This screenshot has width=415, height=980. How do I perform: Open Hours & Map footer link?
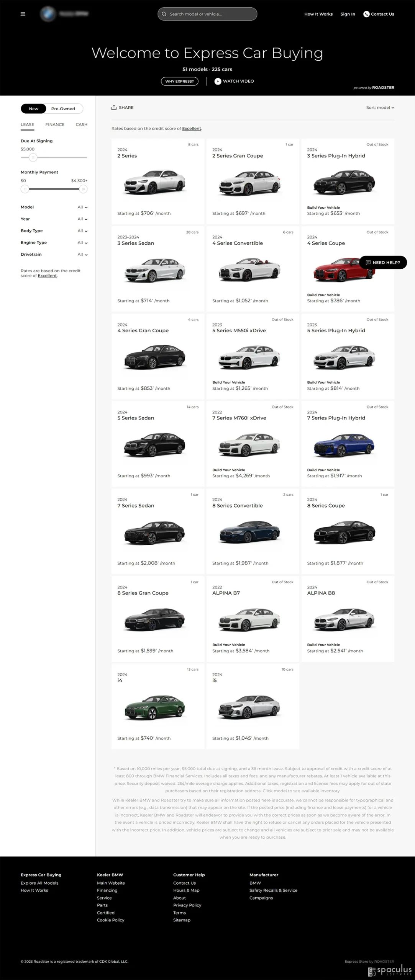click(186, 890)
